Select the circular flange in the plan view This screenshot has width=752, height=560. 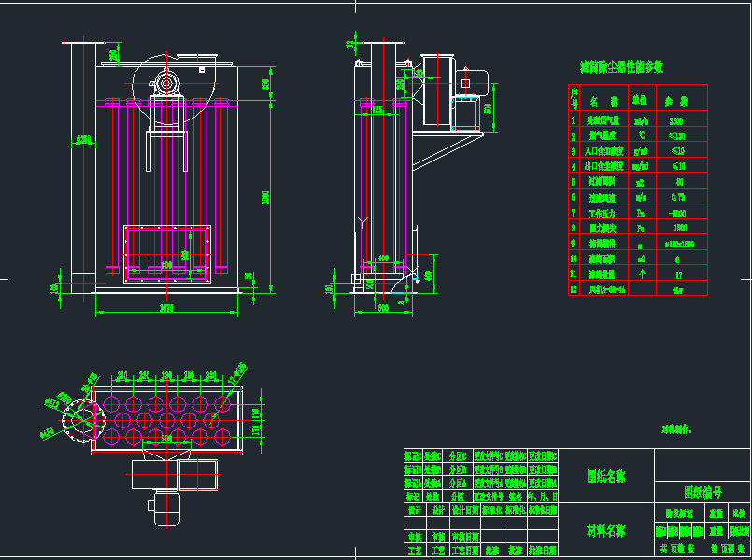(80, 421)
